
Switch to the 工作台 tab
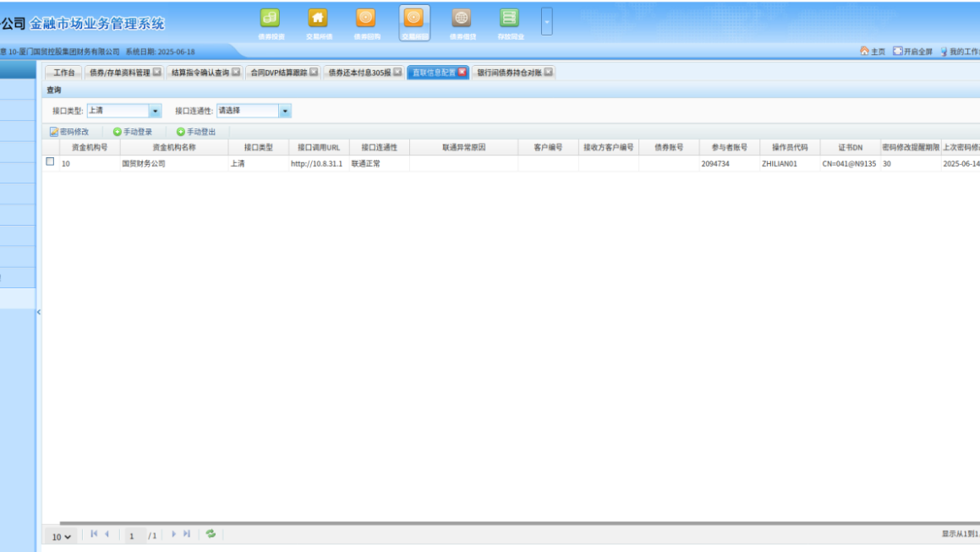64,73
